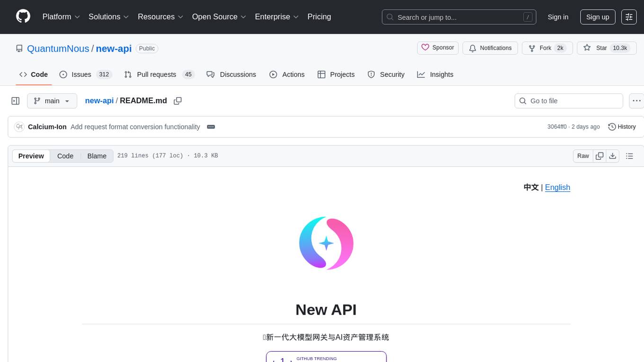Open commit 'Add request format conversion functionality'
This screenshot has height=362, width=644.
(x=135, y=127)
